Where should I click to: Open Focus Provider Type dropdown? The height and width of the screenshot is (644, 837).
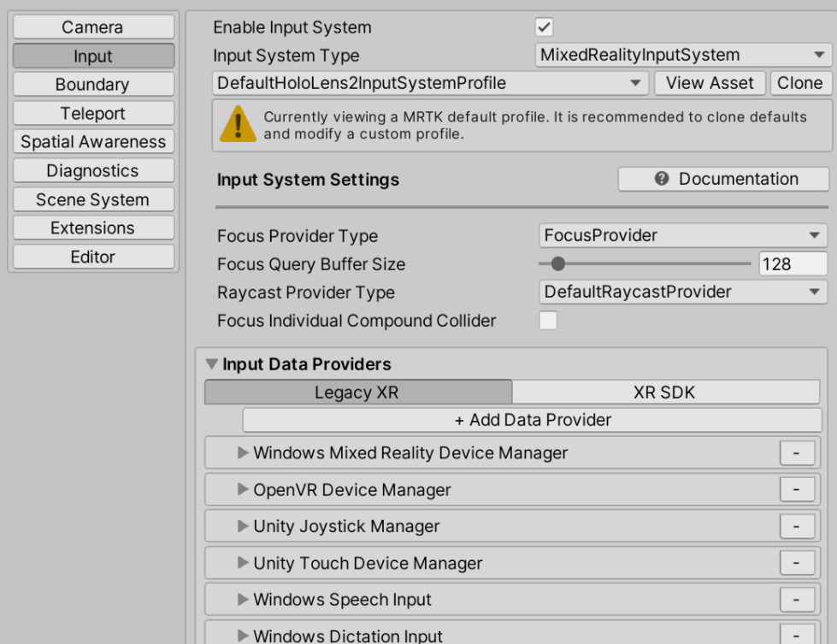click(x=682, y=236)
